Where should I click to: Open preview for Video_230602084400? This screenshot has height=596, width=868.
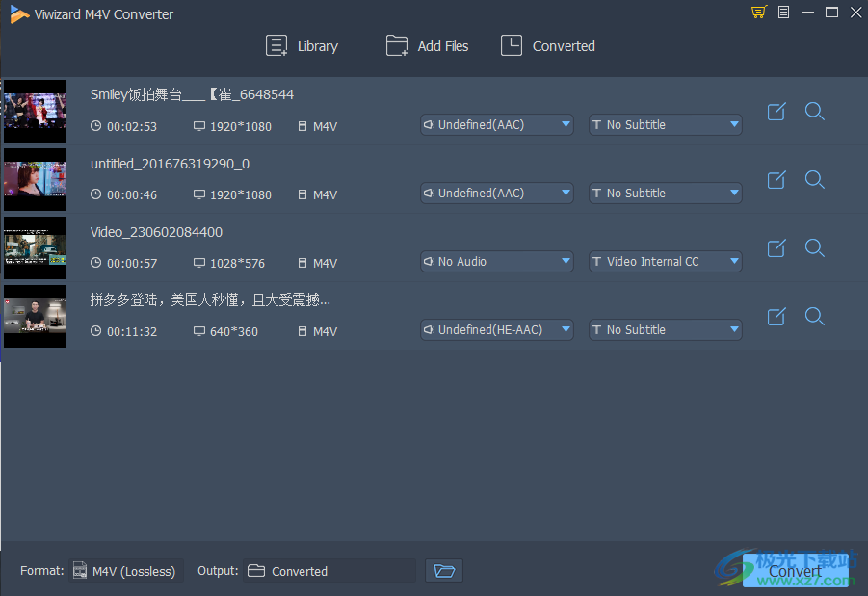[815, 247]
